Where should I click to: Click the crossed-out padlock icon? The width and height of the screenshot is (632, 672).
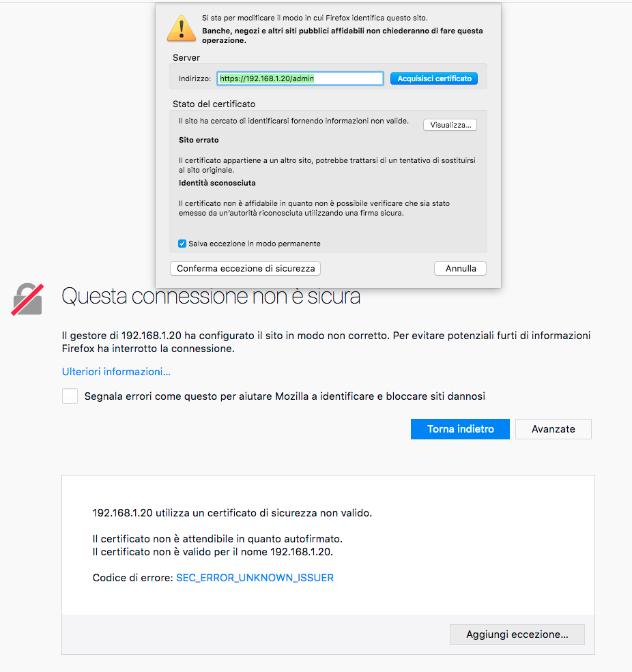click(27, 299)
